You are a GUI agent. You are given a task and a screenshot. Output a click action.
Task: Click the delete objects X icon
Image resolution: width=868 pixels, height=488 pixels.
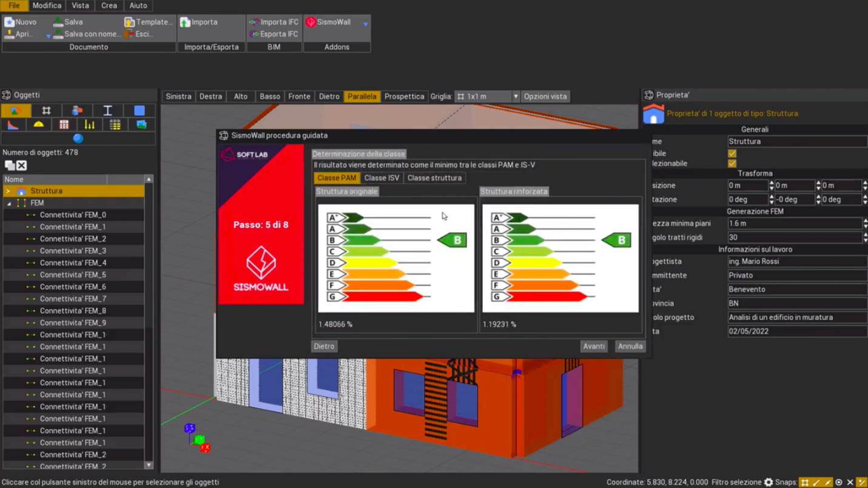pos(21,165)
